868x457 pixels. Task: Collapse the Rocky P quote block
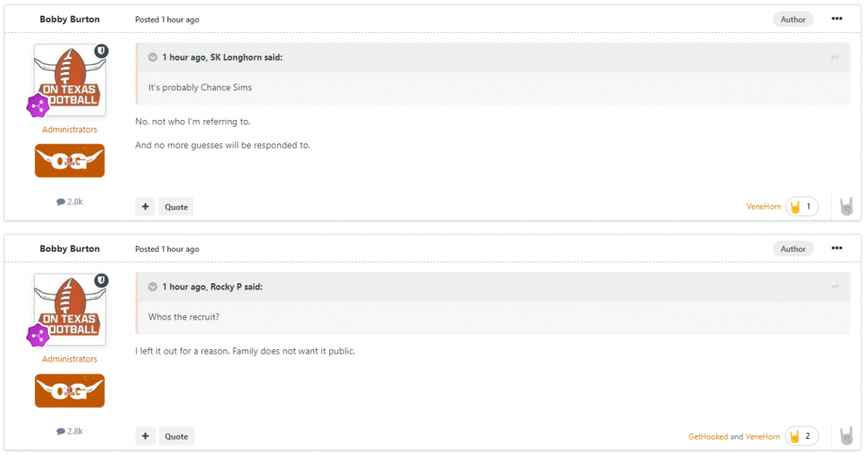[153, 287]
